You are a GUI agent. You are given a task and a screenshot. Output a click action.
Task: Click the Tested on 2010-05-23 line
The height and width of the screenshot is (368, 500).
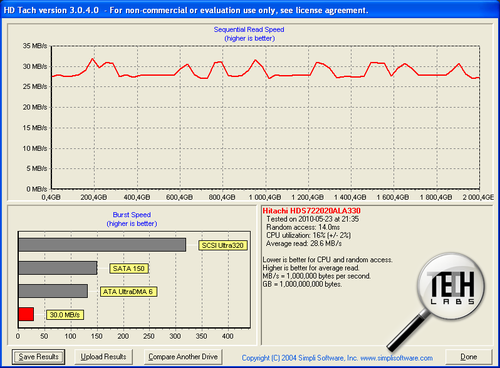(313, 219)
